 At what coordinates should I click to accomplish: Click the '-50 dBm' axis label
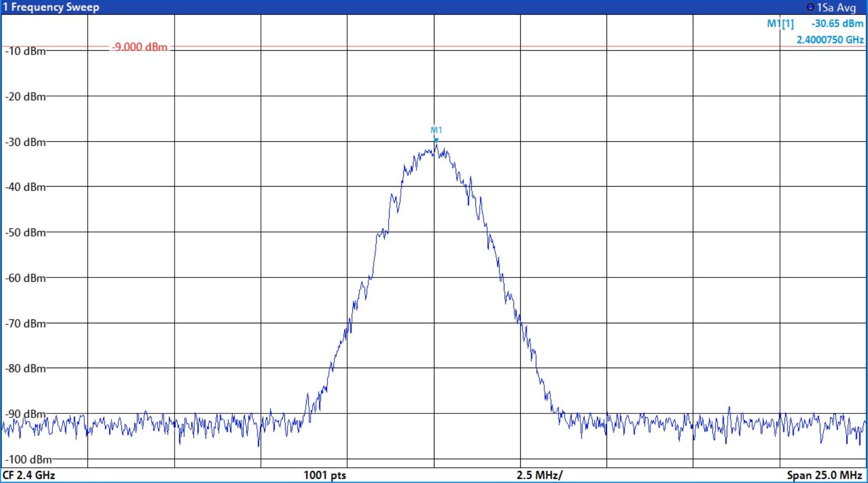pos(25,233)
